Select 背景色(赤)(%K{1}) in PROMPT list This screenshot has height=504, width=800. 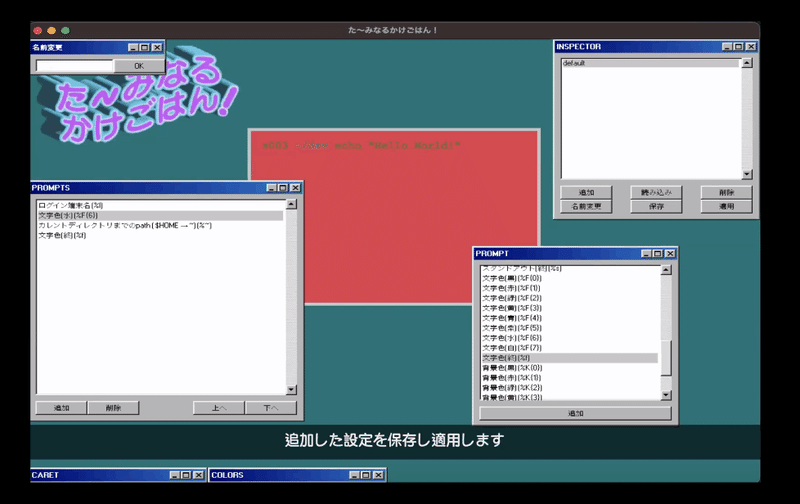[569, 378]
